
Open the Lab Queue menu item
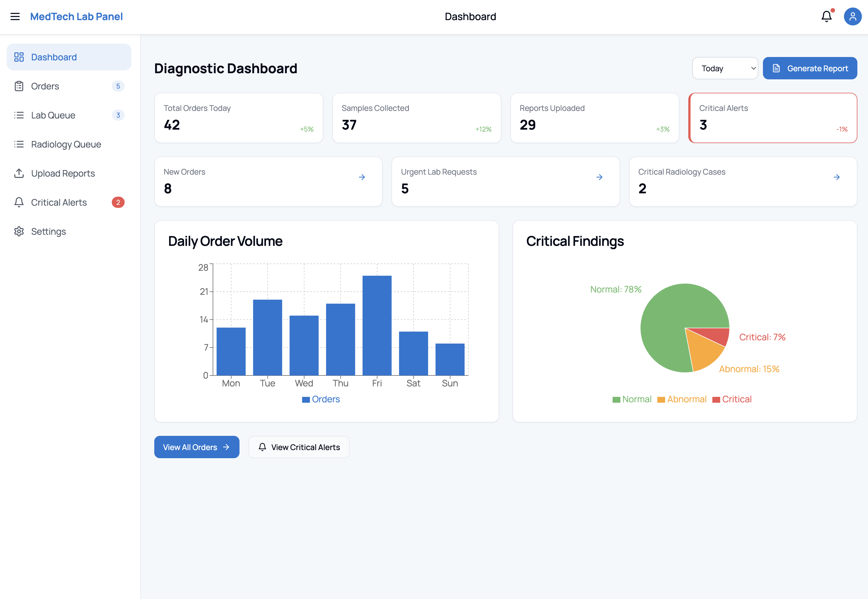[53, 115]
